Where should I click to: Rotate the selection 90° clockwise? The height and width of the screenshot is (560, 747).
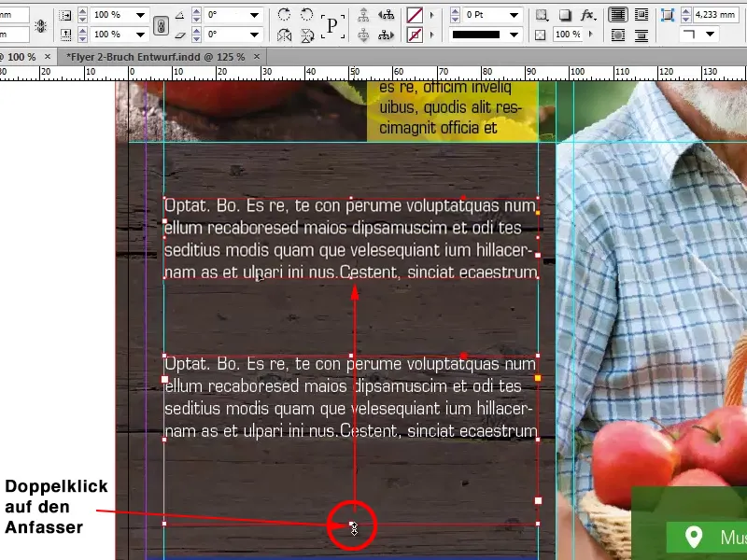tap(284, 15)
